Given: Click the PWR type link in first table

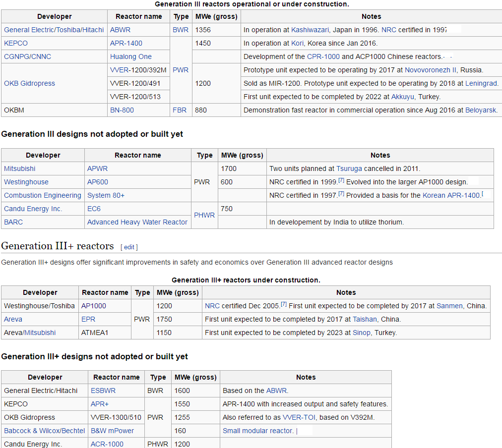Looking at the screenshot, I should click(181, 70).
